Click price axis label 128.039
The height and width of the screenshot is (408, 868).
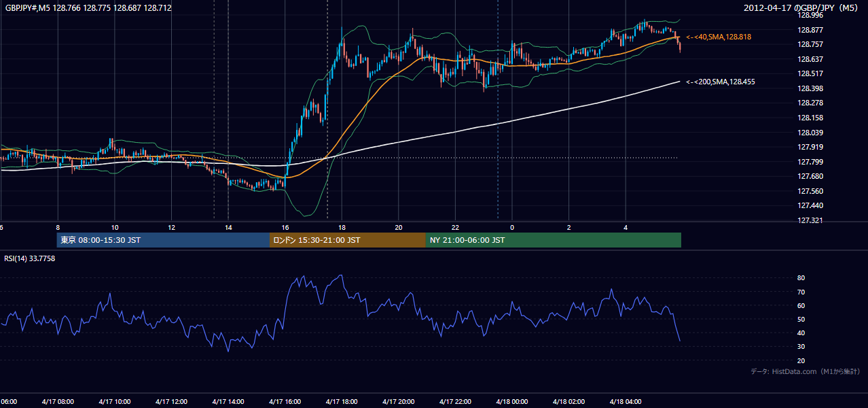810,133
